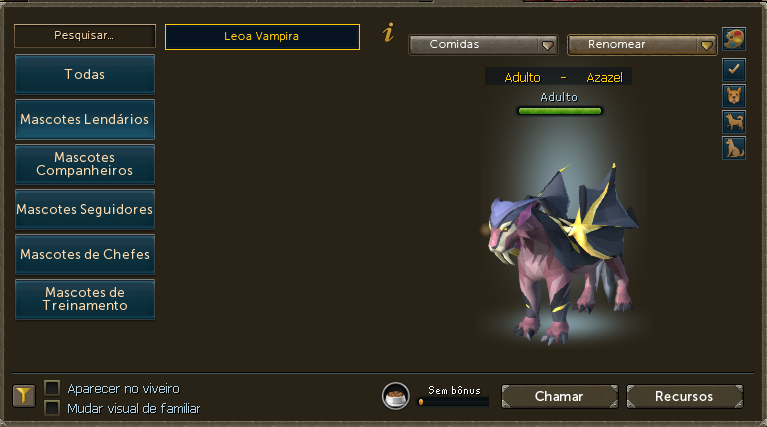Click the checkmark icon on right sidebar
This screenshot has width=767, height=427.
(x=734, y=69)
